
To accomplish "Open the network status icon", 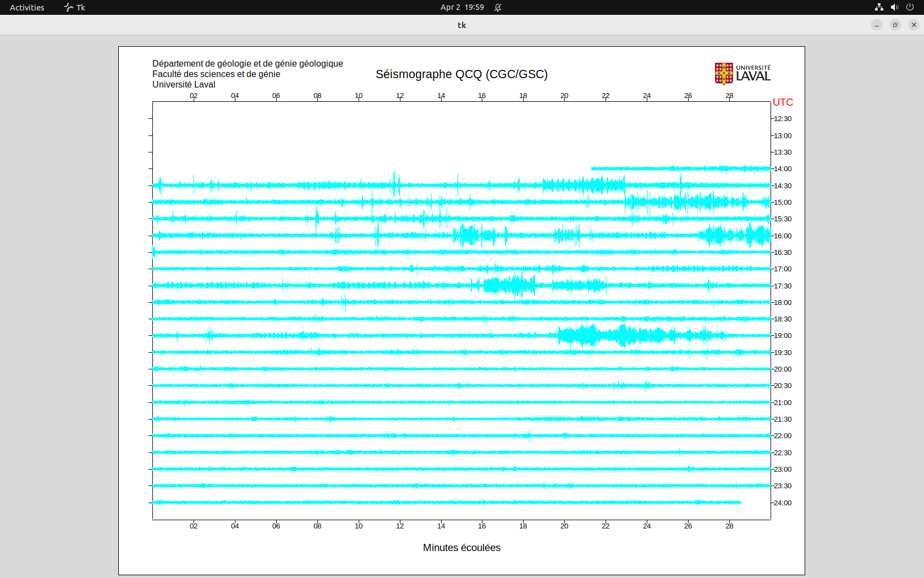I will (879, 7).
